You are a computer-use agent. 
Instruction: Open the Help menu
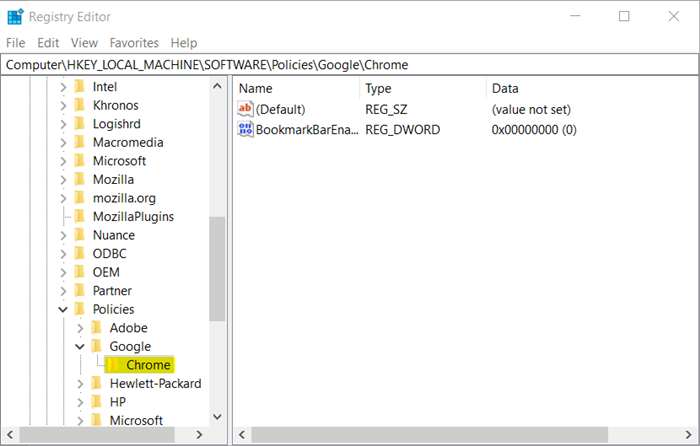(183, 43)
